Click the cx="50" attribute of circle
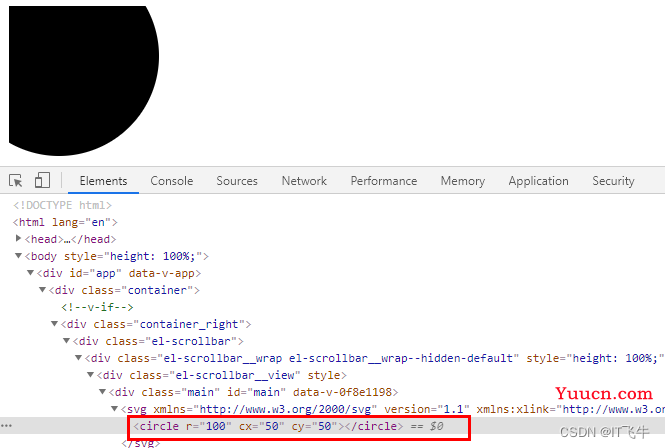This screenshot has width=665, height=448. [262, 426]
